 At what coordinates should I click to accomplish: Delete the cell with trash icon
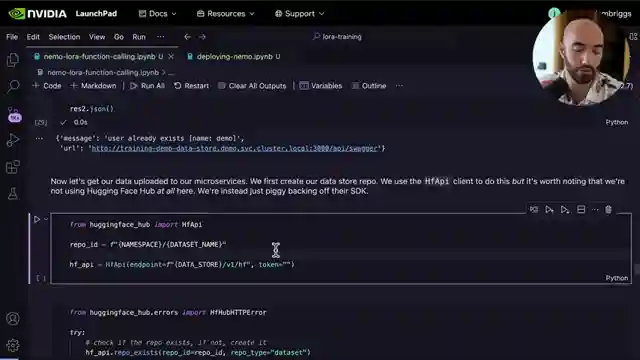click(609, 209)
